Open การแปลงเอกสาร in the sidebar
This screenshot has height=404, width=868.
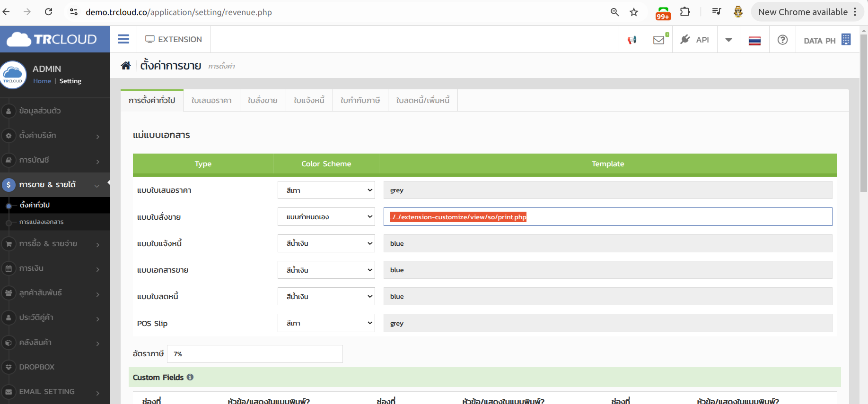pos(42,222)
